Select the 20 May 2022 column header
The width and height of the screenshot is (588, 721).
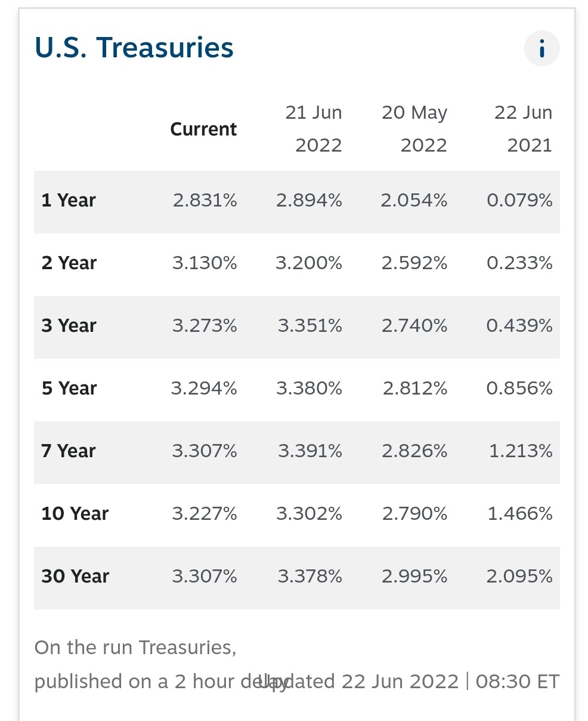[414, 129]
